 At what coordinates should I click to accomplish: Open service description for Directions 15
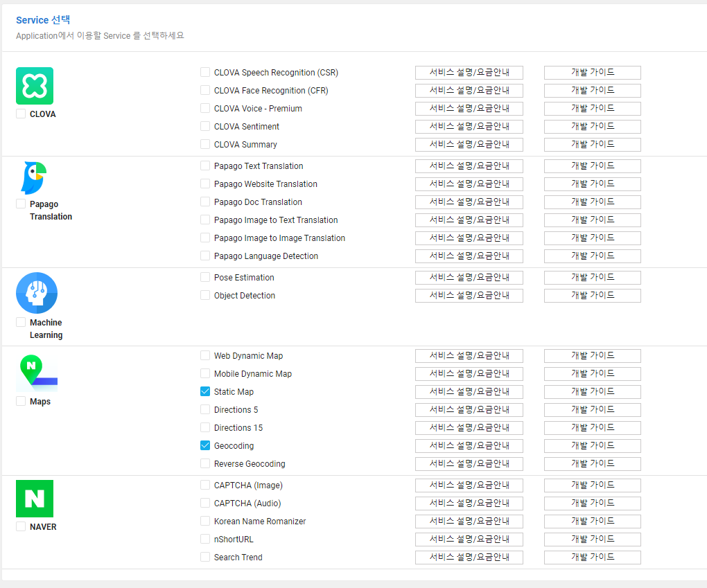[x=469, y=428]
